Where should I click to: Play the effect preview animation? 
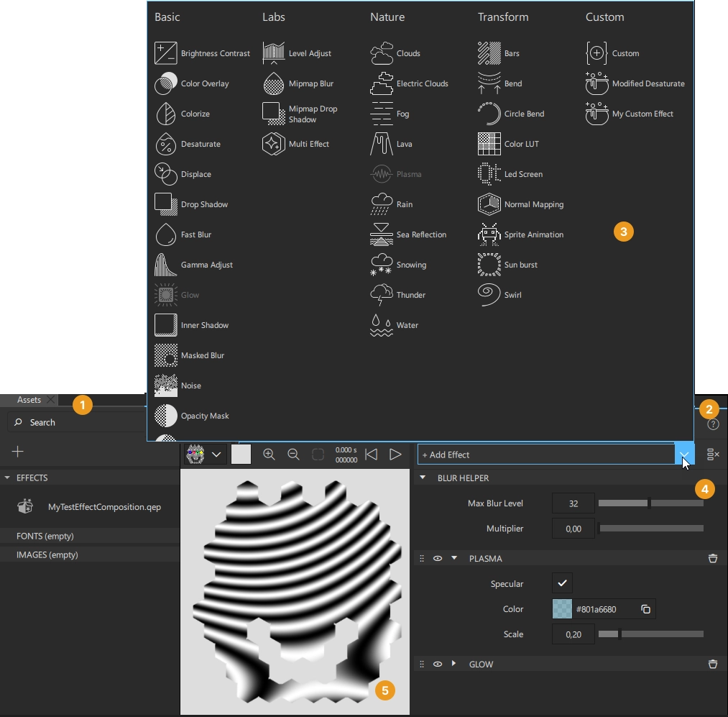(x=395, y=454)
